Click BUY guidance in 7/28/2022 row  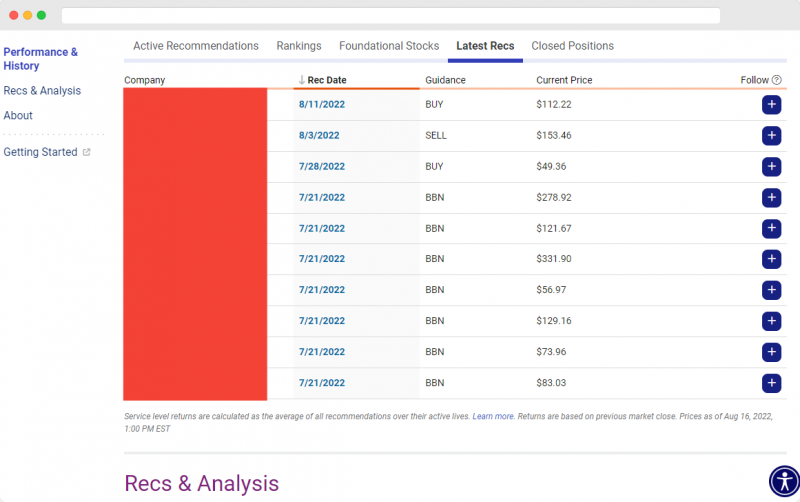click(434, 167)
